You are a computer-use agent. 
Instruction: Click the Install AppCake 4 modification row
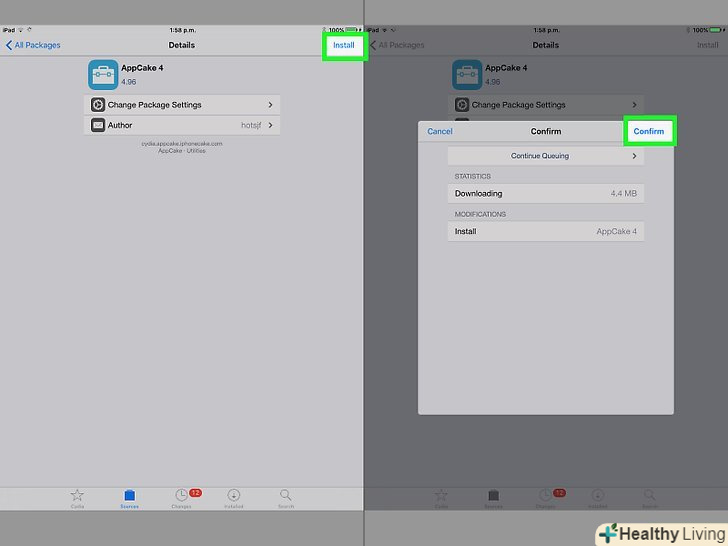(x=546, y=231)
